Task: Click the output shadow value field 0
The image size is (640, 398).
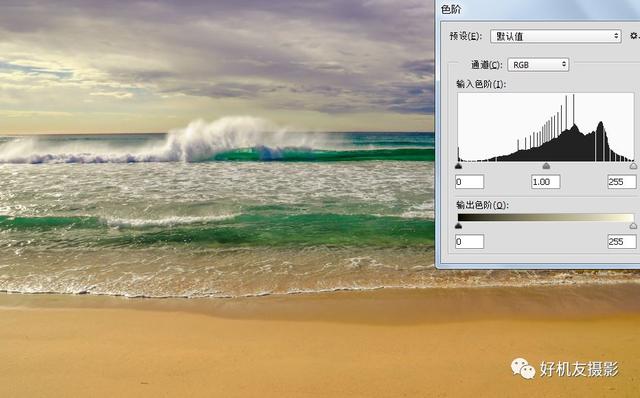Action: 470,242
